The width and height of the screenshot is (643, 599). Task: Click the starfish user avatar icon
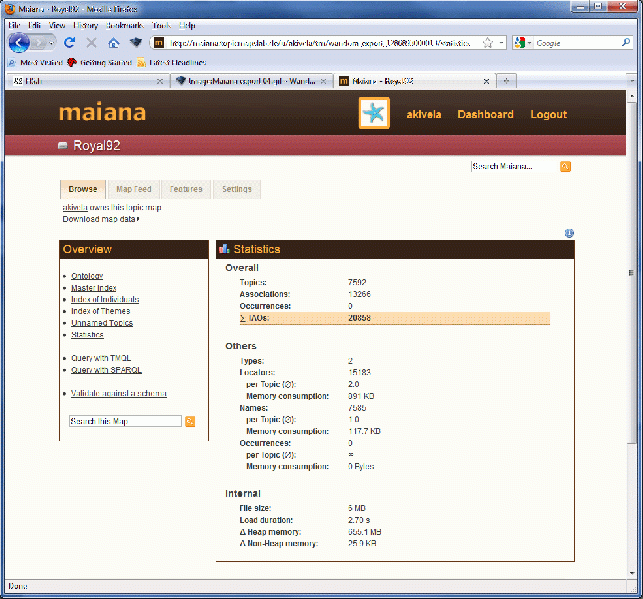click(x=374, y=114)
